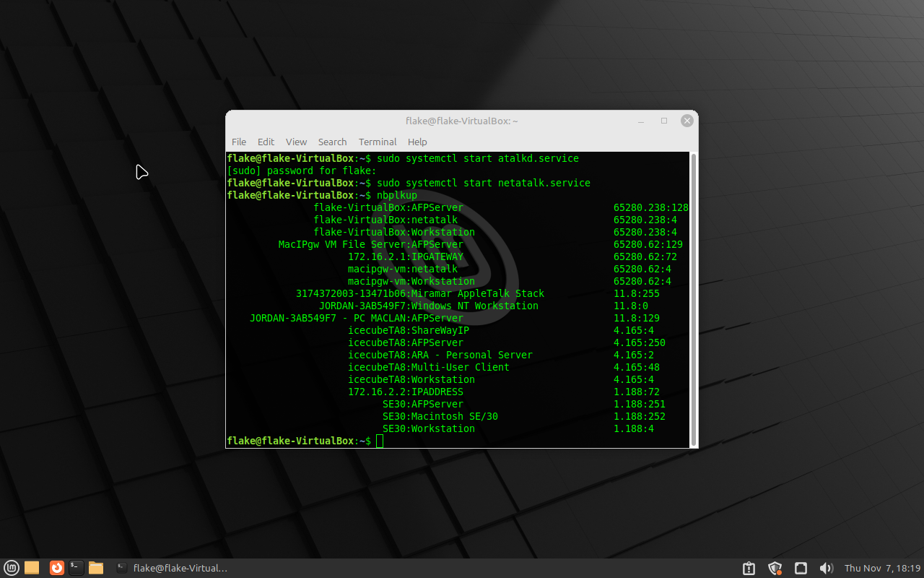This screenshot has width=924, height=578.
Task: Open the Terminal menu
Action: point(378,142)
